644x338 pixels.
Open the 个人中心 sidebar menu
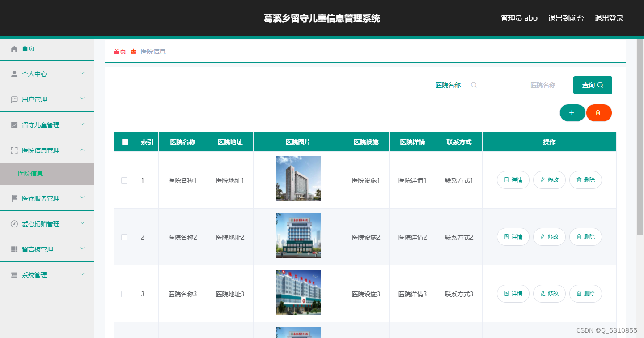(47, 74)
